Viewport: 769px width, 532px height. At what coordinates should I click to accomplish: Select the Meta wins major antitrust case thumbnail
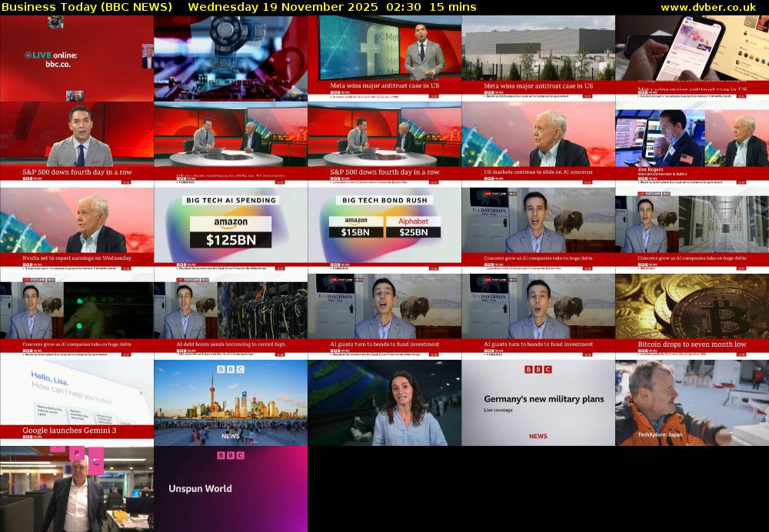pos(384,54)
